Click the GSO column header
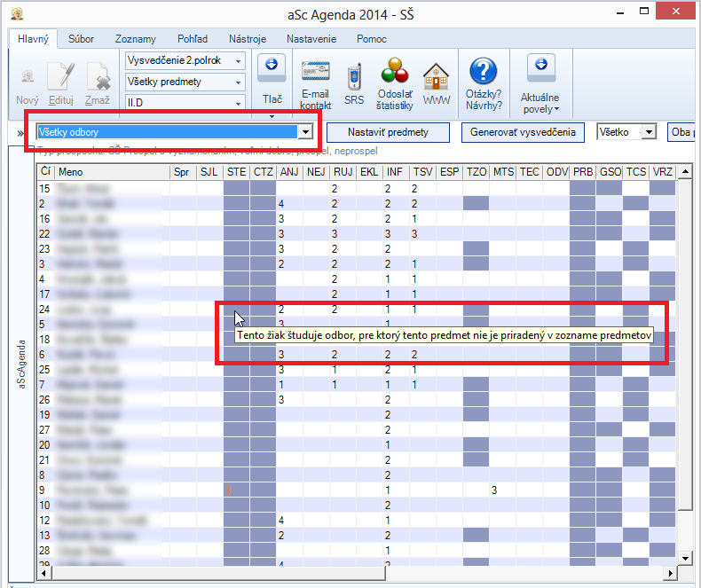Image resolution: width=701 pixels, height=588 pixels. 609,172
